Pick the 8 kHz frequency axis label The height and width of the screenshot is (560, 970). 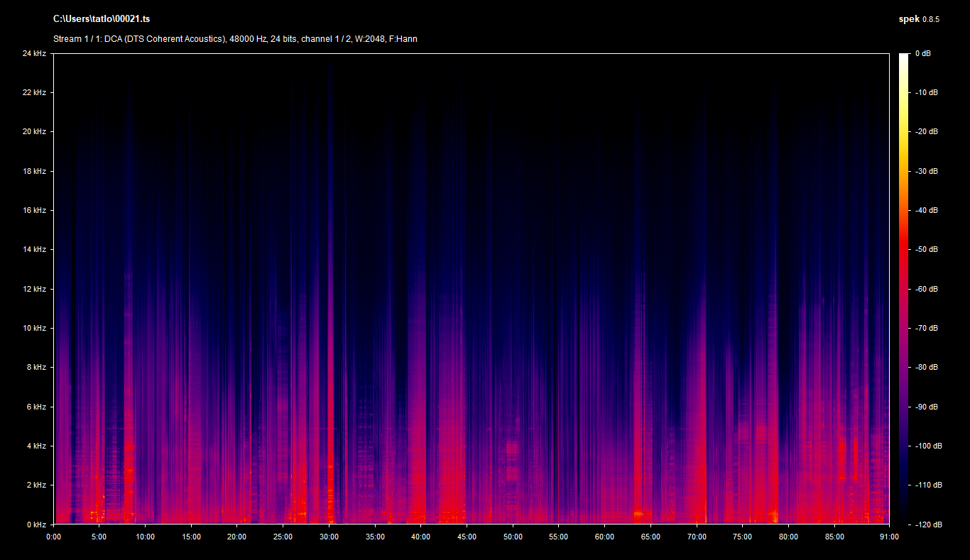click(36, 368)
